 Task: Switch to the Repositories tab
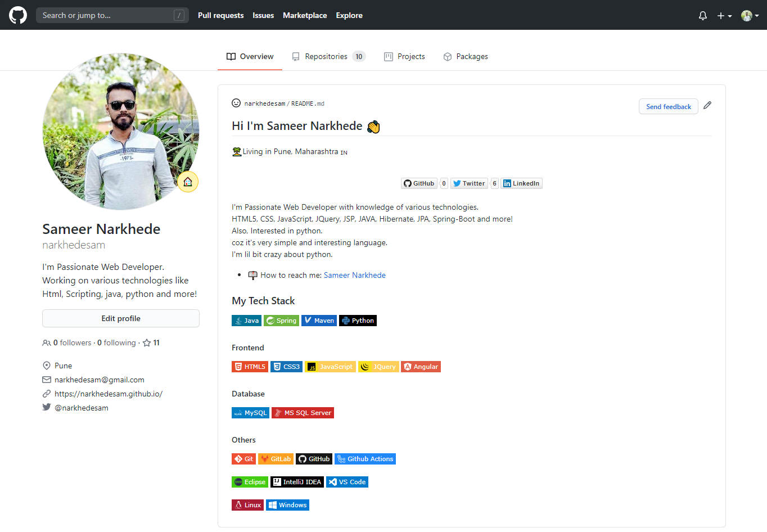(328, 56)
